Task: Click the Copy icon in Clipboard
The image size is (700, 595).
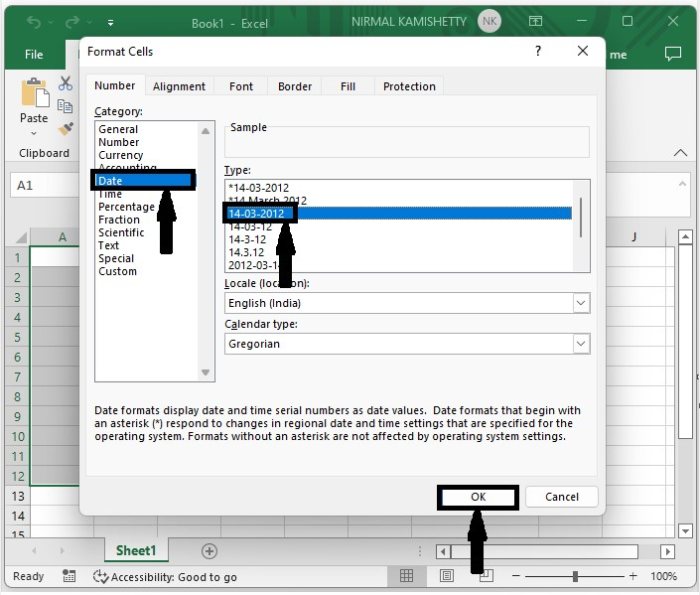Action: coord(65,106)
